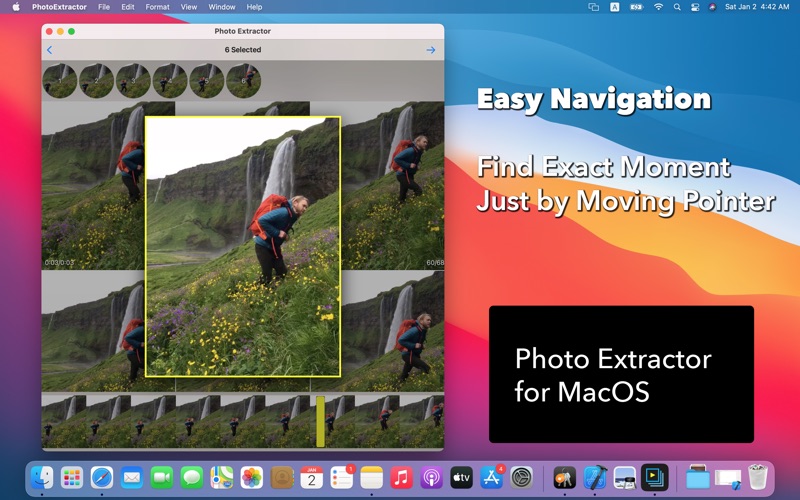
Task: Open Reminders from the Dock
Action: (342, 478)
